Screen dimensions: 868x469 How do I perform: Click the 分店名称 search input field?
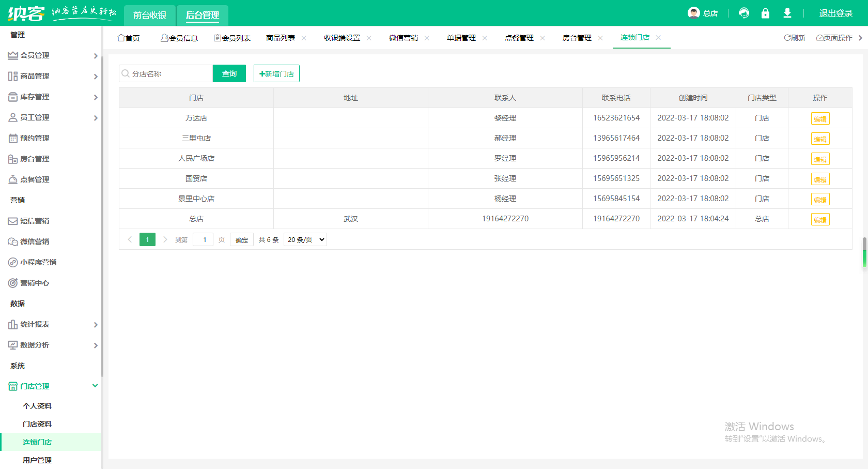165,73
